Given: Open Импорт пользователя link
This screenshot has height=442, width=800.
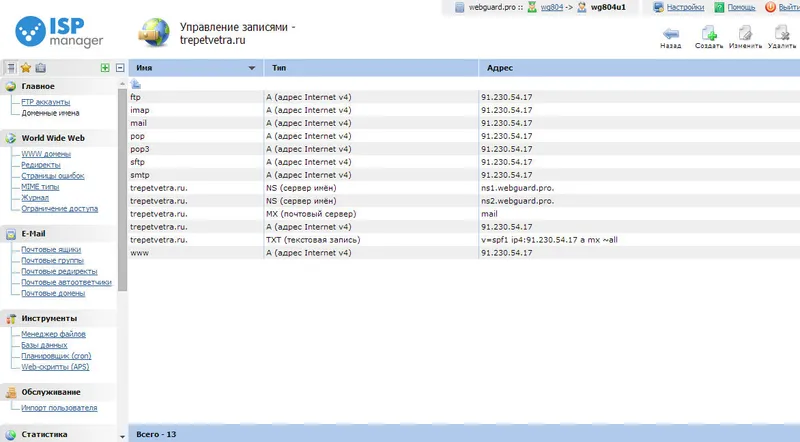Looking at the screenshot, I should pyautogui.click(x=59, y=408).
